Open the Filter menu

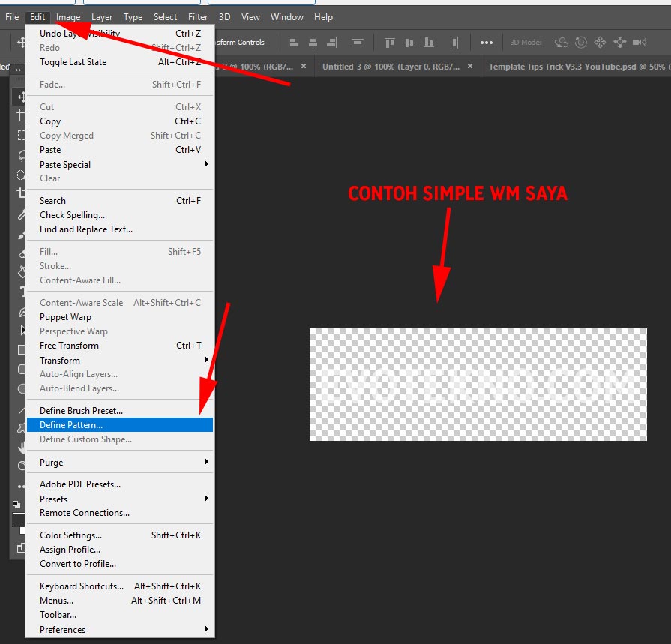click(x=198, y=17)
